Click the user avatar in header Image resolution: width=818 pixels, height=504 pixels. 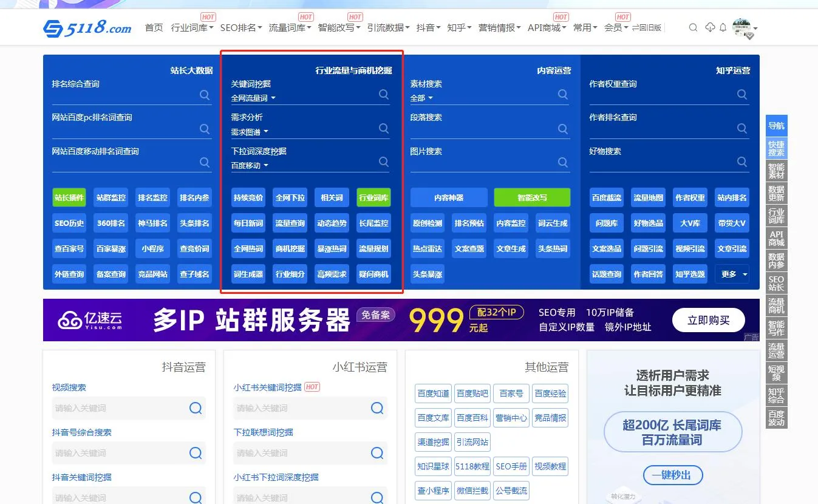(x=741, y=27)
